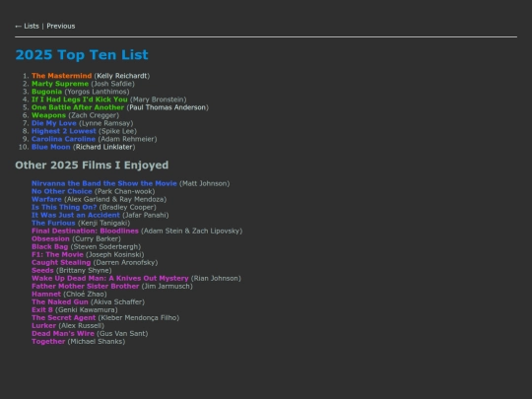
Task: Open The Mastermind film link
Action: [x=62, y=76]
